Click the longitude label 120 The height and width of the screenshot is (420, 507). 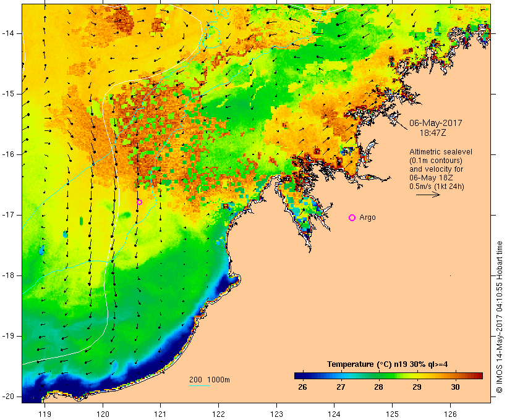click(x=103, y=414)
